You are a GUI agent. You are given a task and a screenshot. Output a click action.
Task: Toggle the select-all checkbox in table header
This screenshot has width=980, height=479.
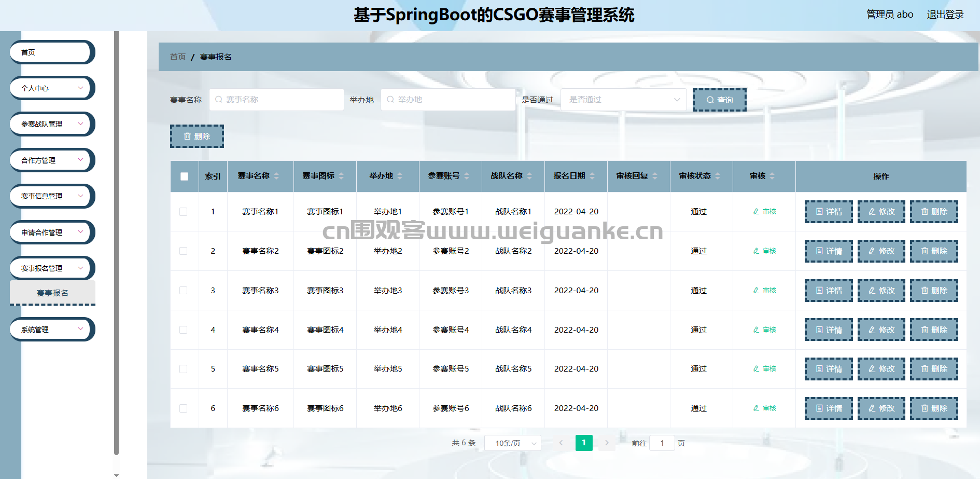click(x=184, y=176)
